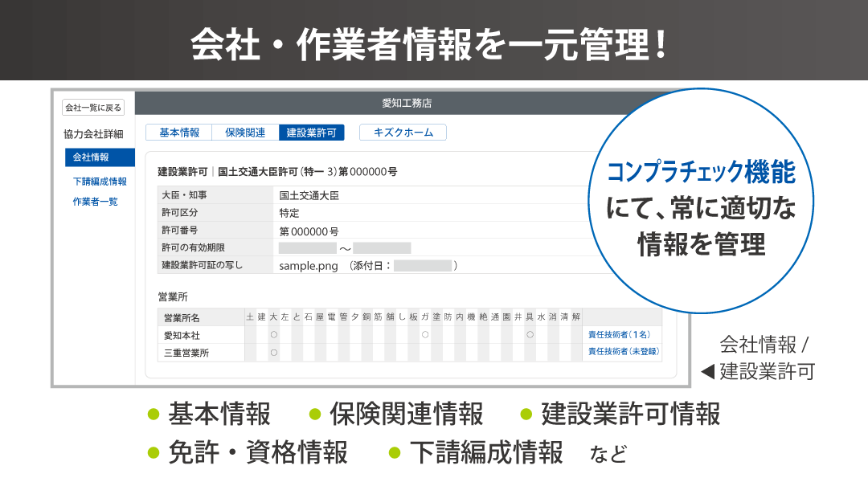868x482 pixels.
Task: Toggle the 具 circle mark for 愛知本社
Action: (530, 334)
